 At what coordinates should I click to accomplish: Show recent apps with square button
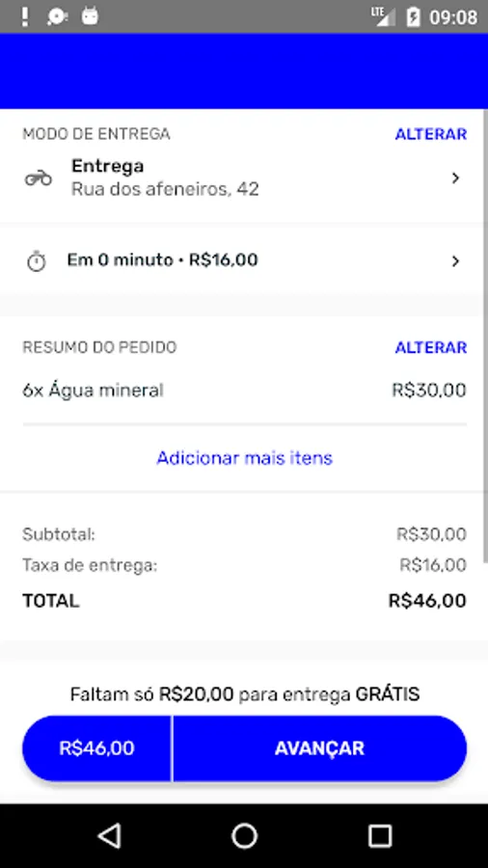click(x=380, y=835)
